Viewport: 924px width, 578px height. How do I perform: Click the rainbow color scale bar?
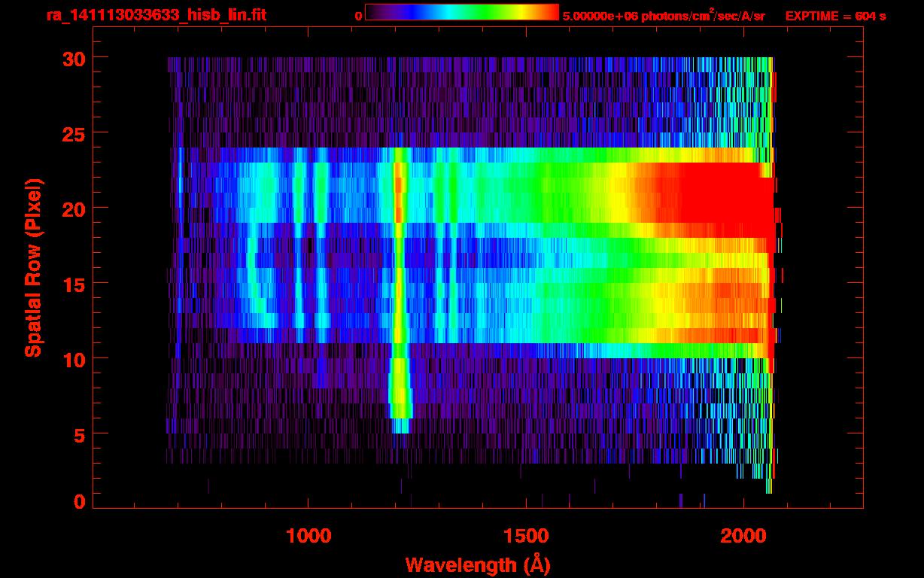[x=462, y=12]
